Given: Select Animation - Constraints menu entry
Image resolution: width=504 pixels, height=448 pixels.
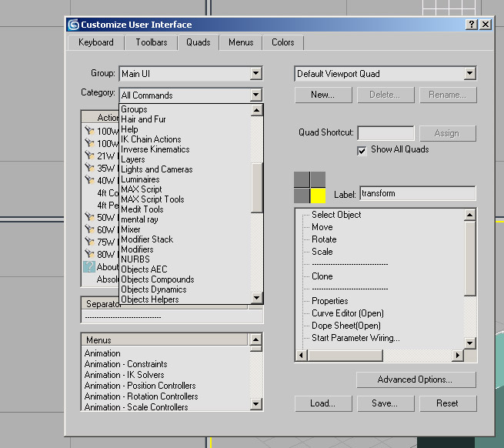Looking at the screenshot, I should [x=125, y=364].
